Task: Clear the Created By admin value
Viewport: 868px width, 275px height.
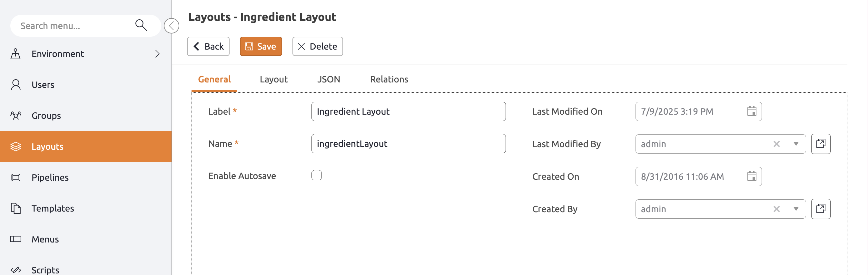Action: 776,209
